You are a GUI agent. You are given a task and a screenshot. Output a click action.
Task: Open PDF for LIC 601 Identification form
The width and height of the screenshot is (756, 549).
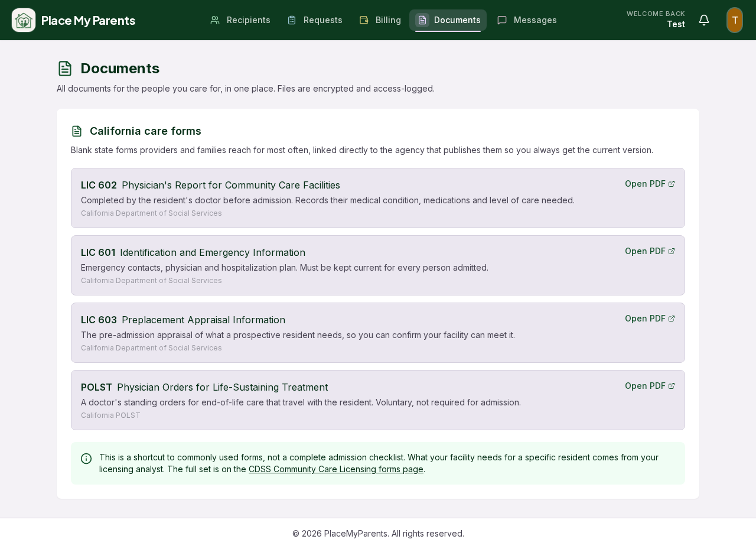tap(650, 251)
